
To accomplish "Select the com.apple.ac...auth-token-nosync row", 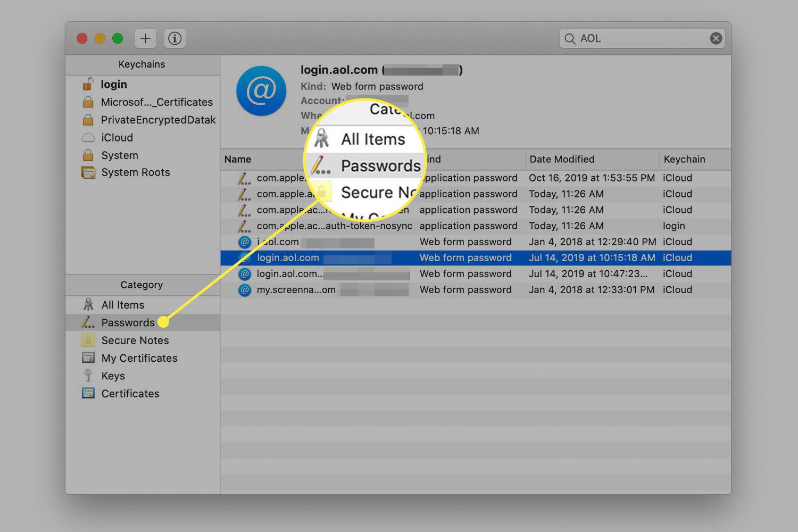I will 476,226.
